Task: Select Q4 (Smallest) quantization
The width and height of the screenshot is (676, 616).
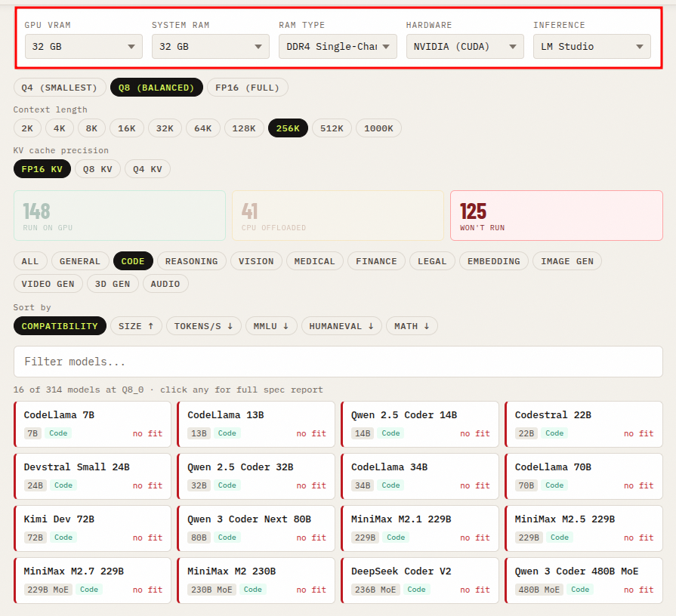Action: point(60,88)
